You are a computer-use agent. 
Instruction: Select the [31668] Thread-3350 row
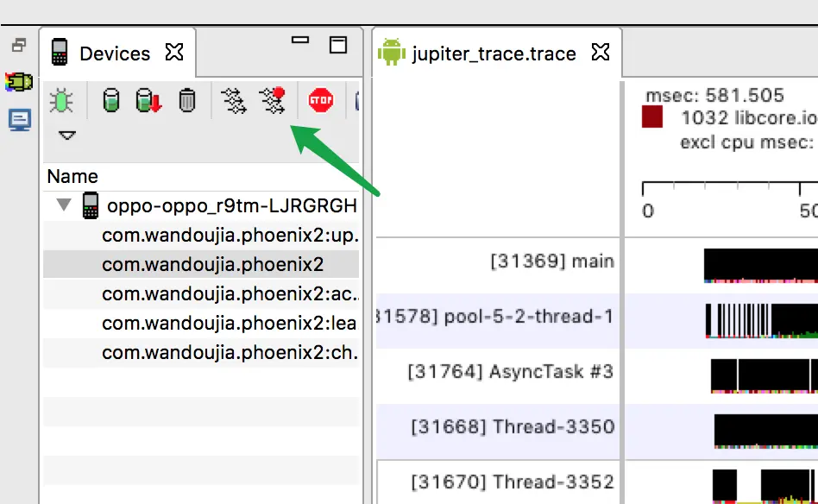[x=513, y=427]
